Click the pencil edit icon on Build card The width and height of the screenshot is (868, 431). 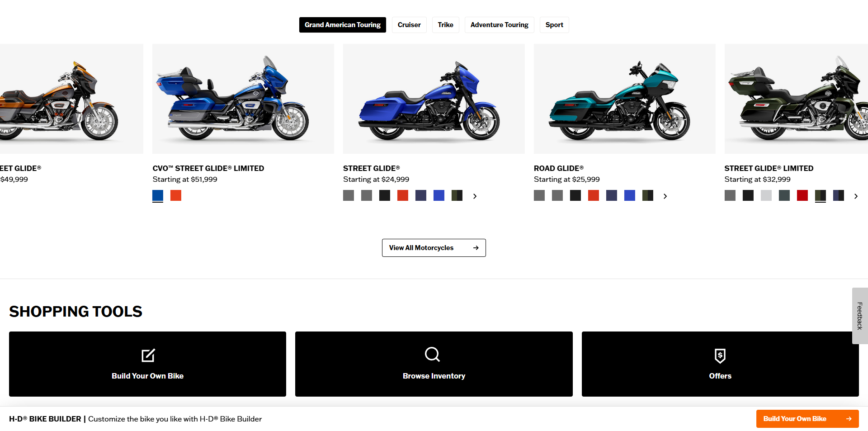click(x=148, y=355)
